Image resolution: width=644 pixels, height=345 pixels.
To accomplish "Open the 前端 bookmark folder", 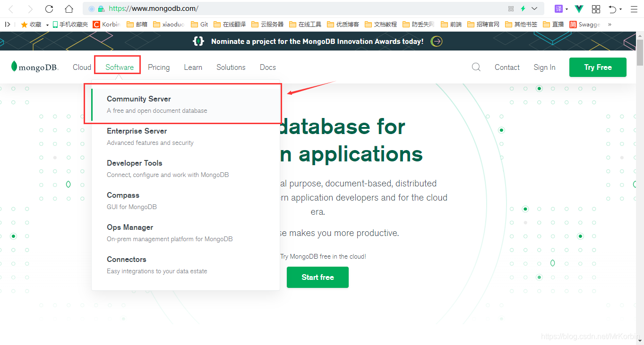I will (x=451, y=24).
